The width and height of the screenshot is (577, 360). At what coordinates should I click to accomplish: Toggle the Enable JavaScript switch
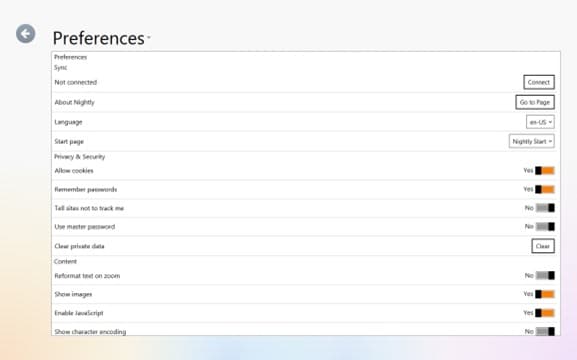click(545, 313)
